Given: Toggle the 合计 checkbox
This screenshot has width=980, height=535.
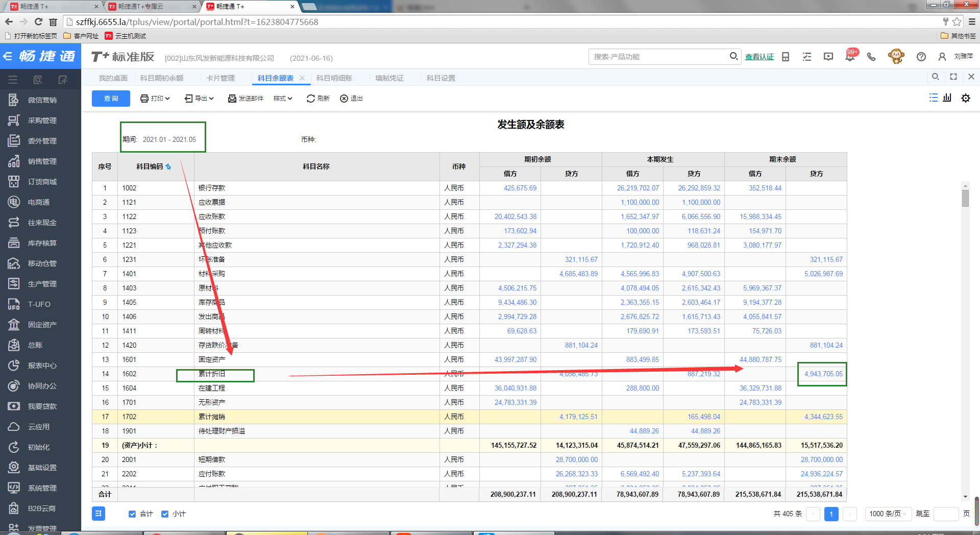Looking at the screenshot, I should (132, 514).
